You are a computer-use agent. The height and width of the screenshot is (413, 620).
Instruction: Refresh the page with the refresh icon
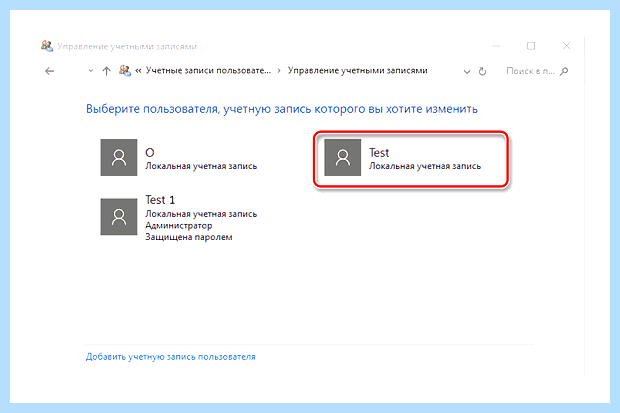pyautogui.click(x=482, y=71)
